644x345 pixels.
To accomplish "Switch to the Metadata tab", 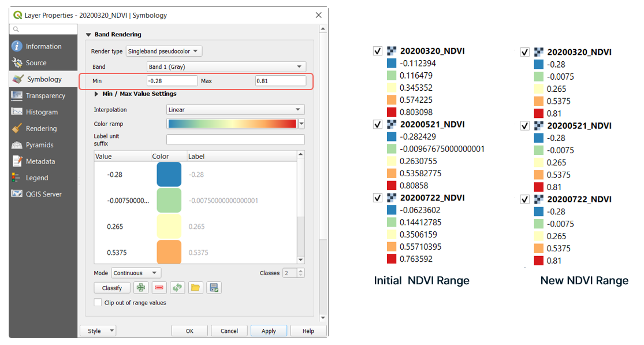I will pyautogui.click(x=40, y=162).
